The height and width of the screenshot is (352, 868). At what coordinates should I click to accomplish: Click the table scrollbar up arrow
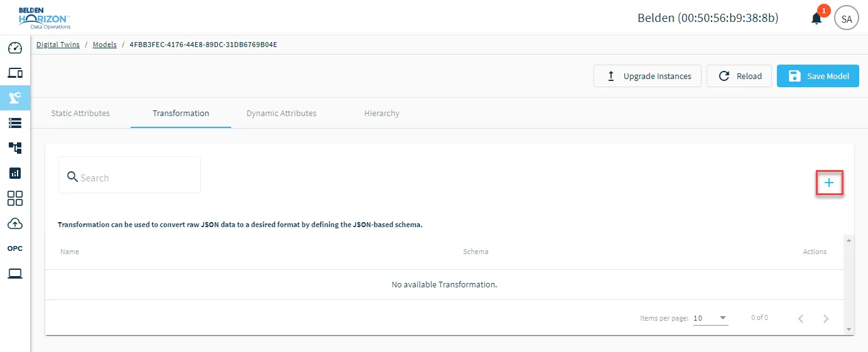[849, 240]
